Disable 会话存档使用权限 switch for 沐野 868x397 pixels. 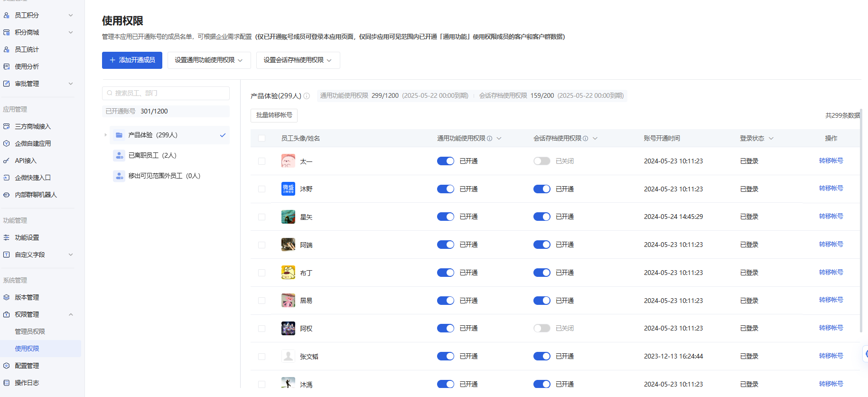(542, 189)
